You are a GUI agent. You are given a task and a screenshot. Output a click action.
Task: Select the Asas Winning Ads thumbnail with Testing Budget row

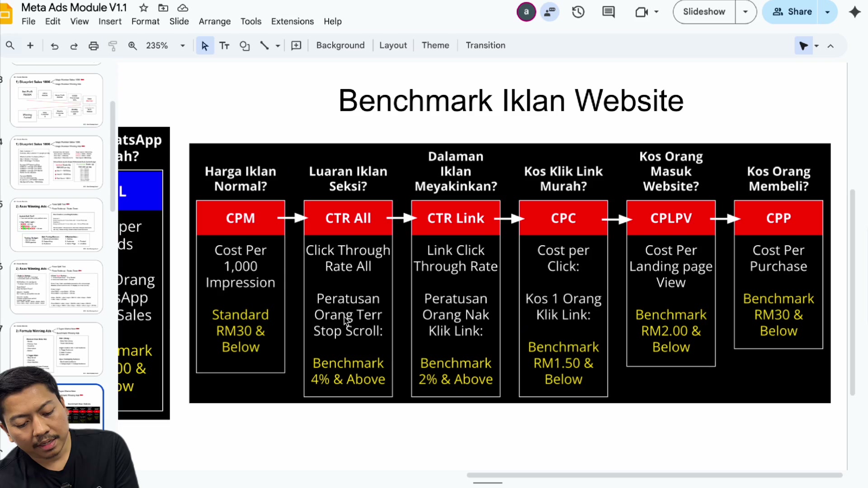click(x=57, y=225)
